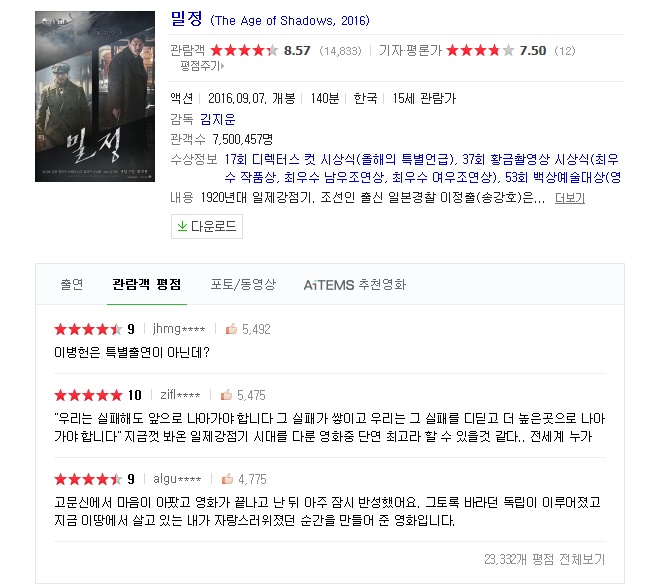This screenshot has width=660, height=584.
Task: Click the five-star rating of zifl**** review
Action: click(88, 395)
